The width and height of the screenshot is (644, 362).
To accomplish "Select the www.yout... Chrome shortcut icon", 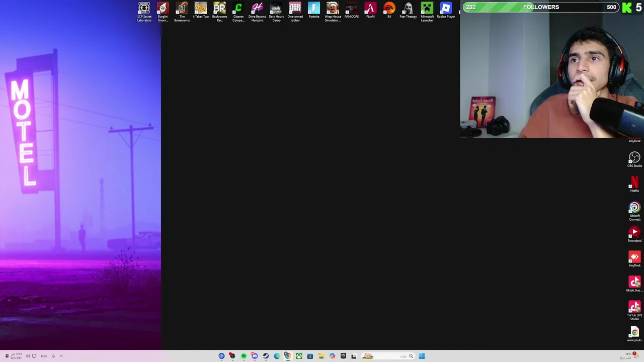I will coord(634,334).
